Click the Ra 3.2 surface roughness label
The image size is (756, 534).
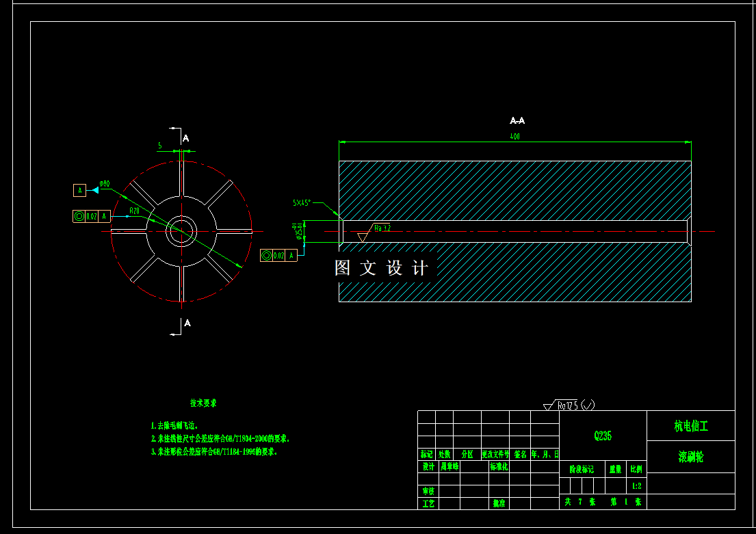point(382,228)
